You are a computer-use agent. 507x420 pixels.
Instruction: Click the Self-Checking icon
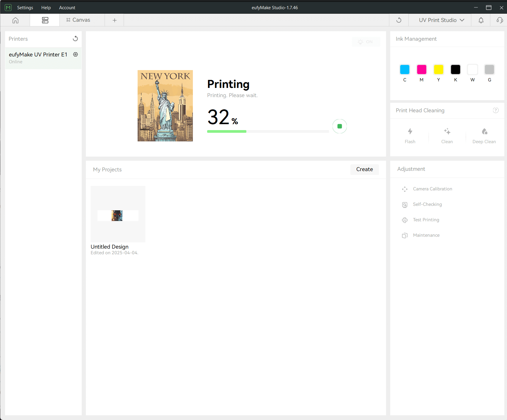[405, 205]
